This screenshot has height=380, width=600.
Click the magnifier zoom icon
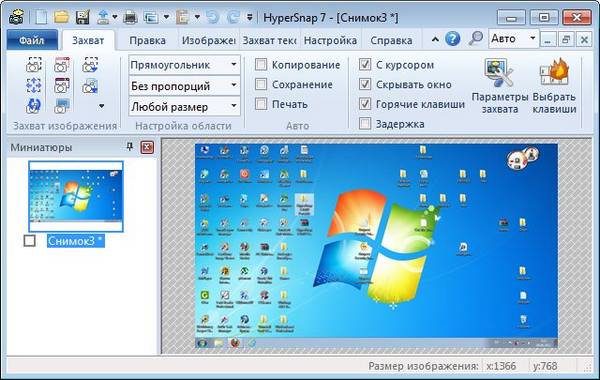point(476,39)
